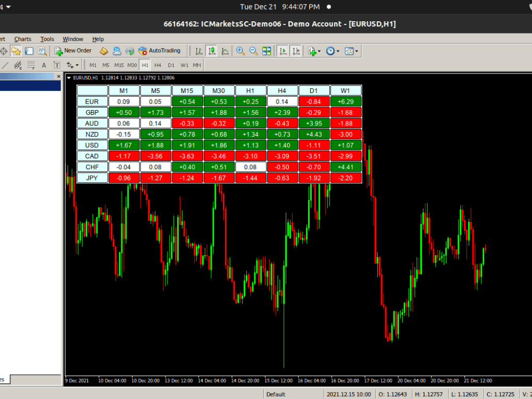The width and height of the screenshot is (532, 399).
Task: Select the text label tool
Action: click(57, 65)
